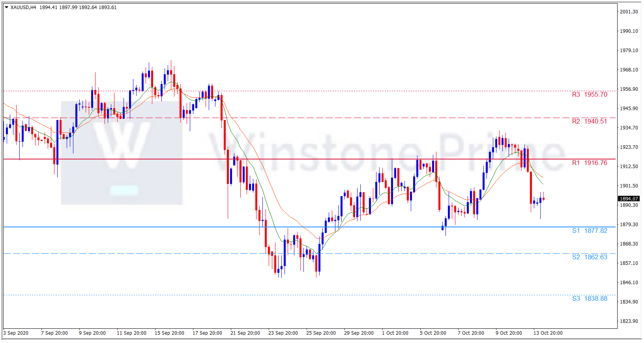This screenshot has width=644, height=343.
Task: Select the S1 1877.82 support label
Action: pos(590,231)
